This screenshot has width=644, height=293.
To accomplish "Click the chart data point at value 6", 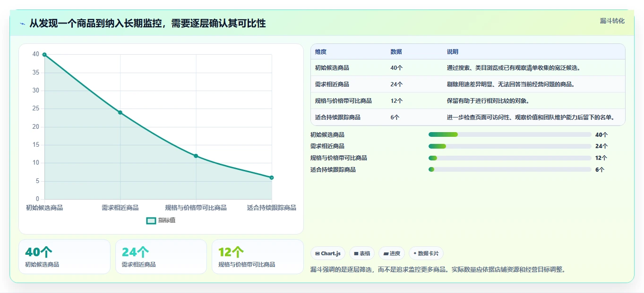I will pos(272,177).
